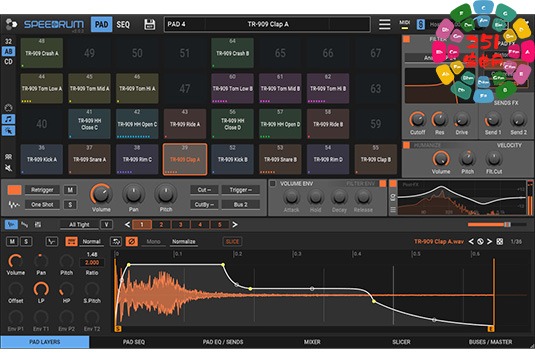Solo the pad with S button

(x=70, y=205)
